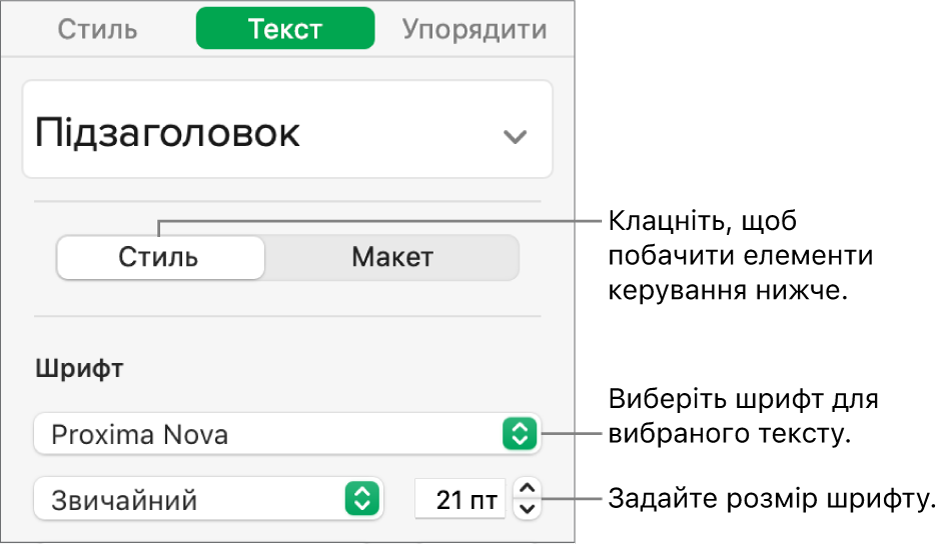Open the Proxima Nova font dropdown
The image size is (947, 545).
click(270, 435)
